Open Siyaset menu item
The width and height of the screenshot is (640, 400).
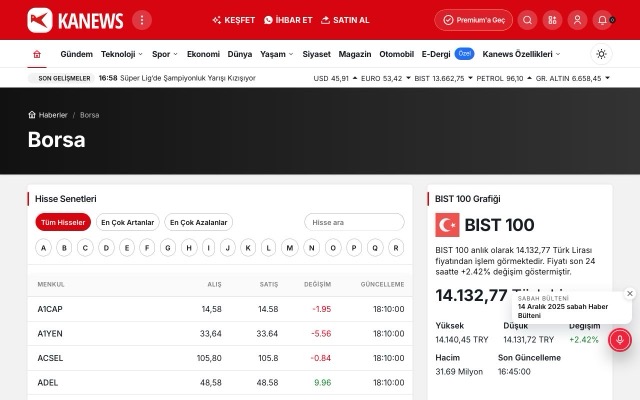tap(316, 54)
